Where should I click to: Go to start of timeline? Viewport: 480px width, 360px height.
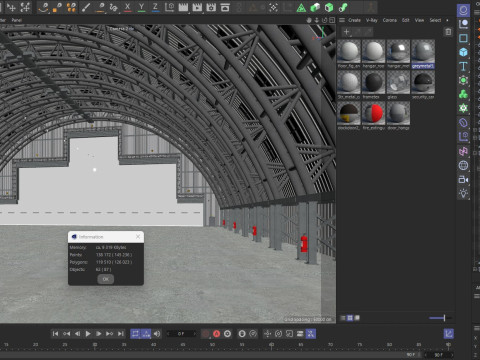[55, 334]
